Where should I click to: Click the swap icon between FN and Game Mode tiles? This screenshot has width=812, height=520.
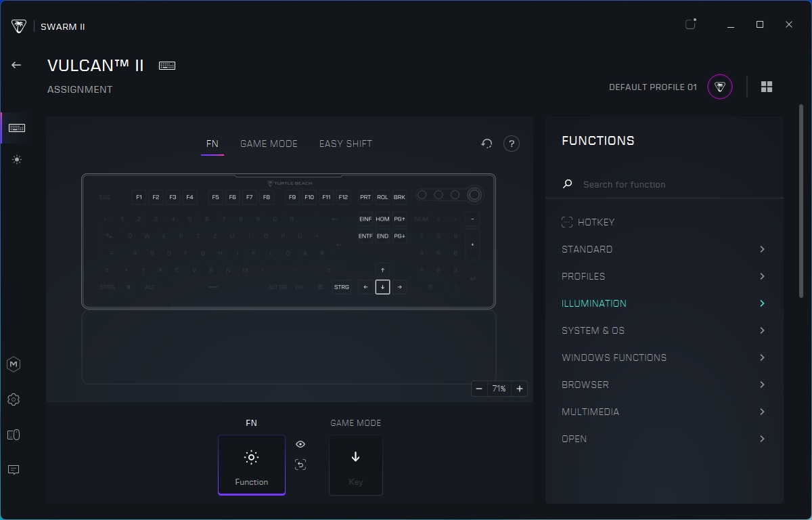[300, 464]
